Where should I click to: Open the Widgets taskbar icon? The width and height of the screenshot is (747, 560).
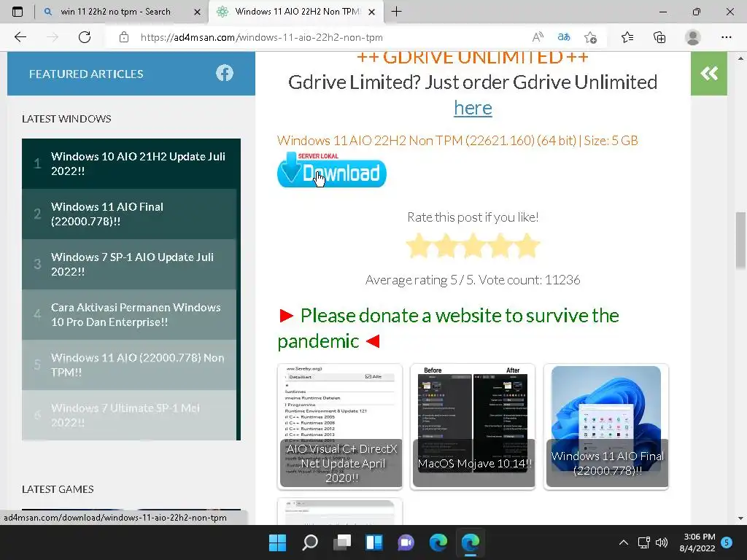[374, 542]
